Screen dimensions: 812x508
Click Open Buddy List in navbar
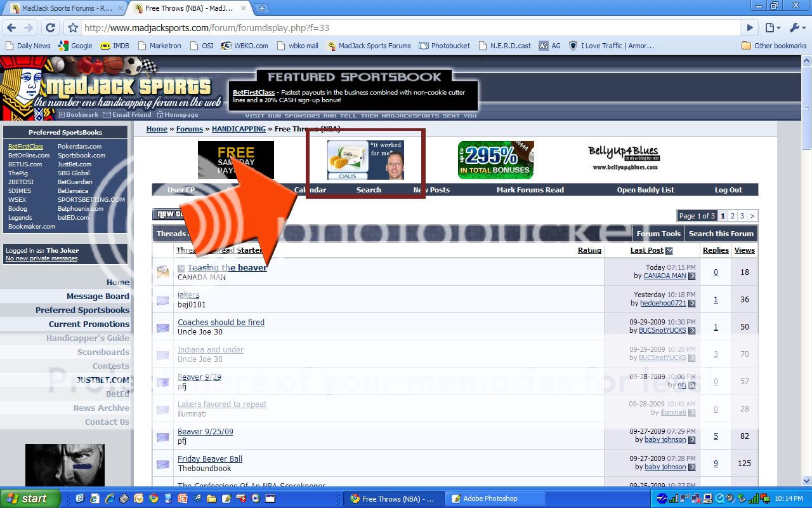click(x=646, y=190)
